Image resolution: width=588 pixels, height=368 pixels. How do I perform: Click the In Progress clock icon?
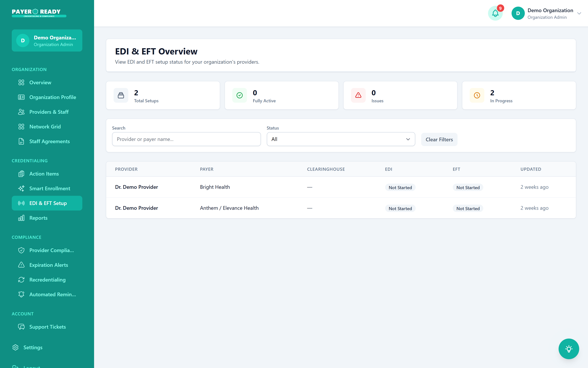[x=477, y=95]
